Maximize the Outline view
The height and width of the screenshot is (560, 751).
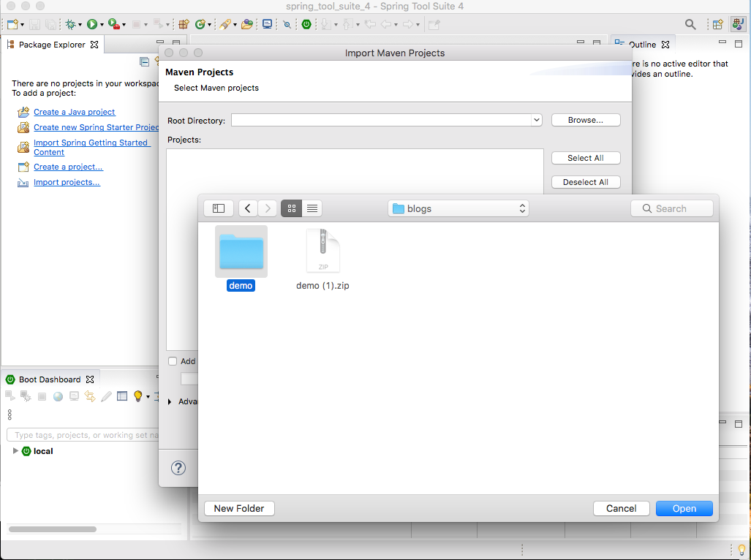point(739,44)
